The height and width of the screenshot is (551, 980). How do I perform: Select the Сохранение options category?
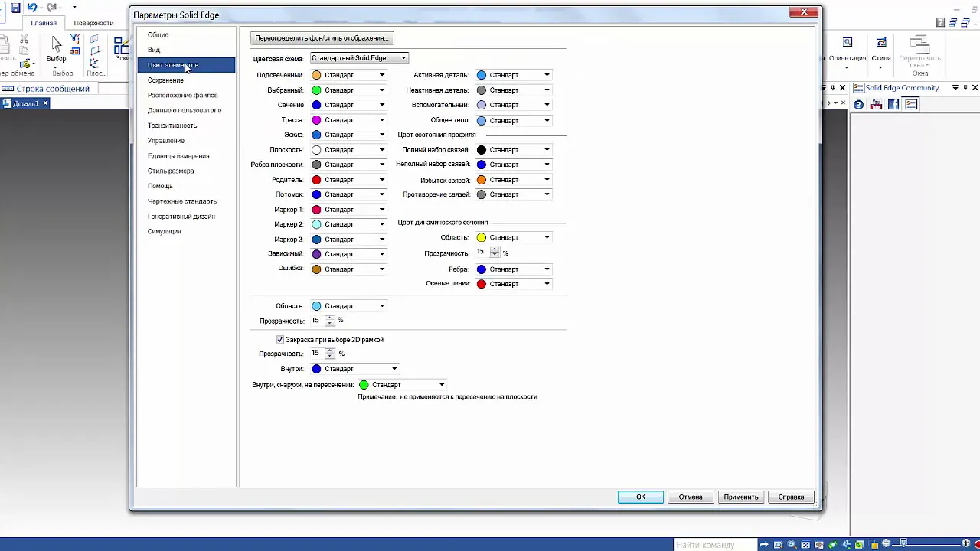[165, 80]
